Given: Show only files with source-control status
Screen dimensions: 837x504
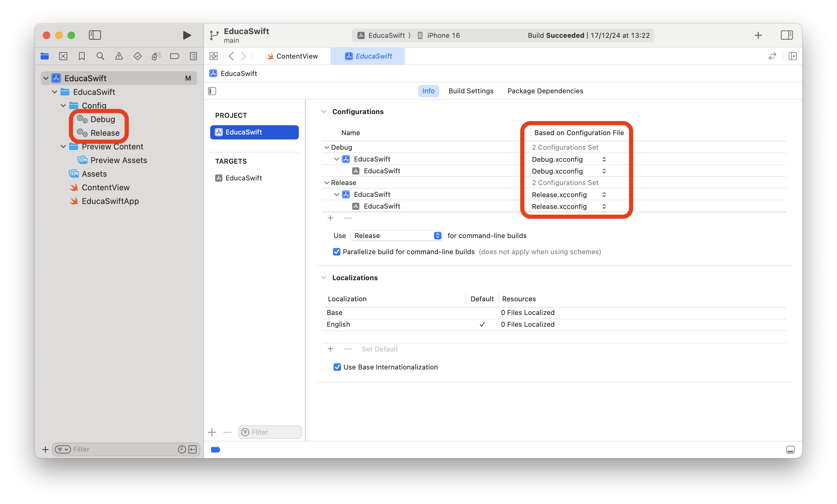Looking at the screenshot, I should (193, 449).
